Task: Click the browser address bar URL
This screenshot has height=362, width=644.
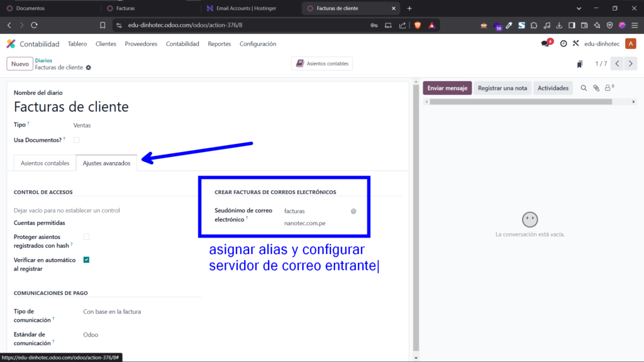Action: (x=186, y=25)
